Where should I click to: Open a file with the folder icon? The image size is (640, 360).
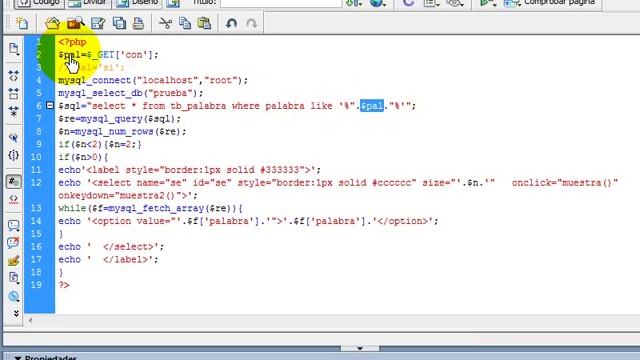(x=52, y=23)
